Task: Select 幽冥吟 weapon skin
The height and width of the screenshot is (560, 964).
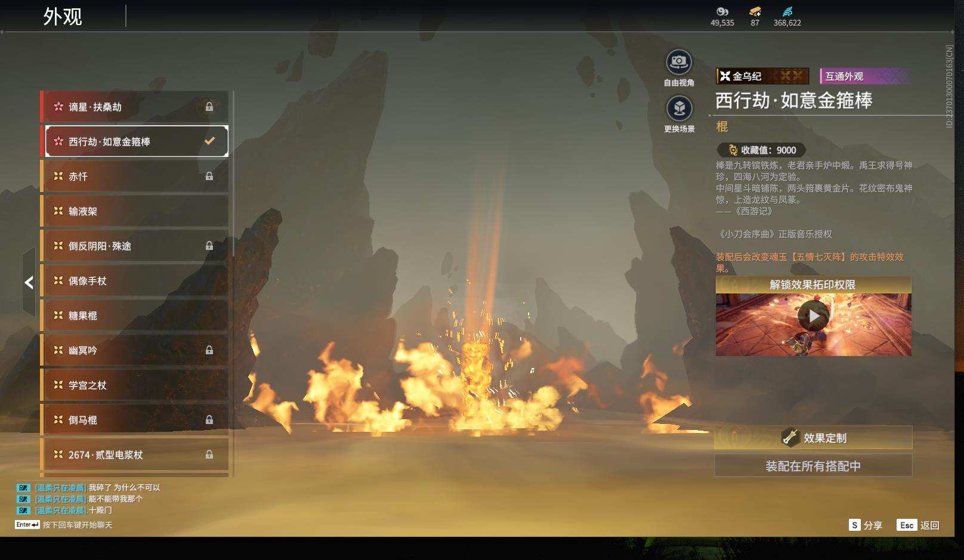Action: [x=135, y=350]
